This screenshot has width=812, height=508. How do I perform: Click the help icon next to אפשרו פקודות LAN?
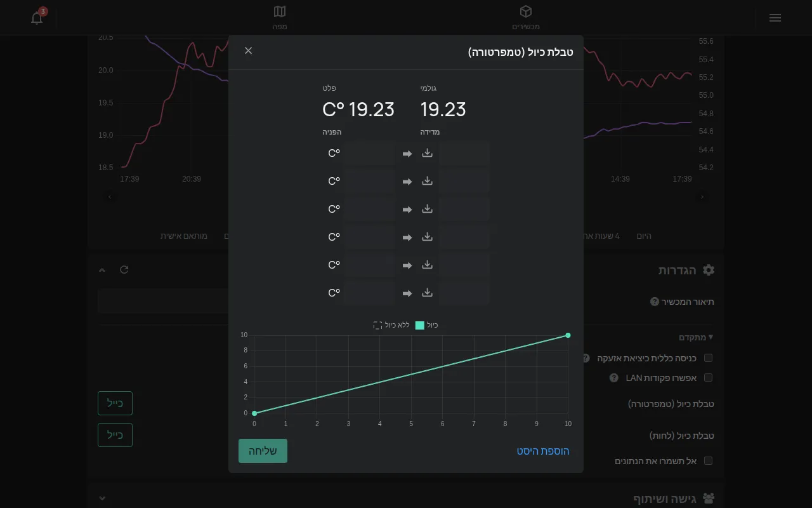coord(614,378)
